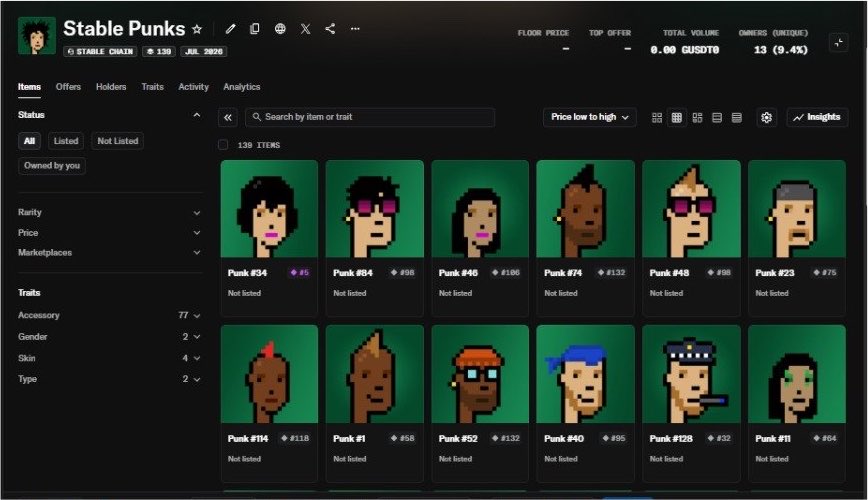Screen dimensions: 868x500
Task: Open the X (Twitter) link icon
Action: (x=305, y=29)
